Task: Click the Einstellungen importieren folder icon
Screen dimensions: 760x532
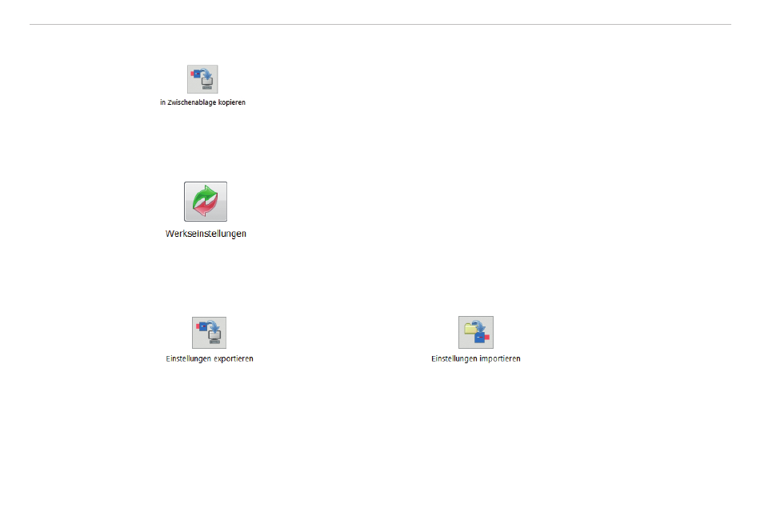Action: 476,332
